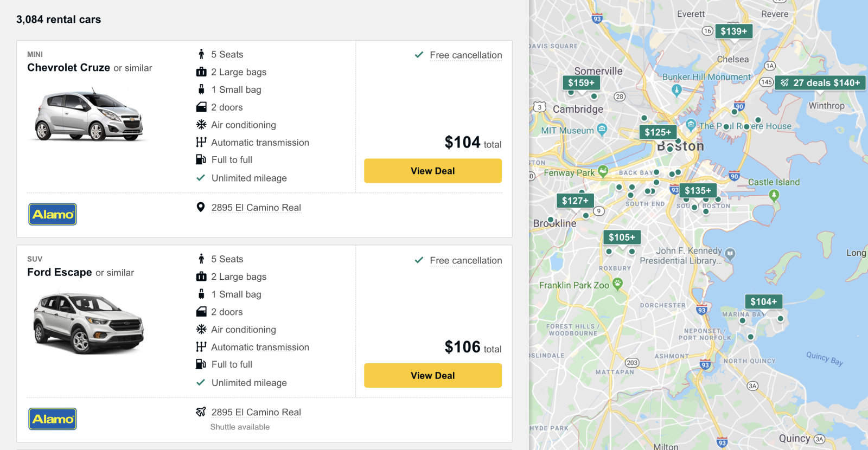The image size is (868, 450).
Task: Select the $125+ map marker near Boston
Action: coord(658,132)
